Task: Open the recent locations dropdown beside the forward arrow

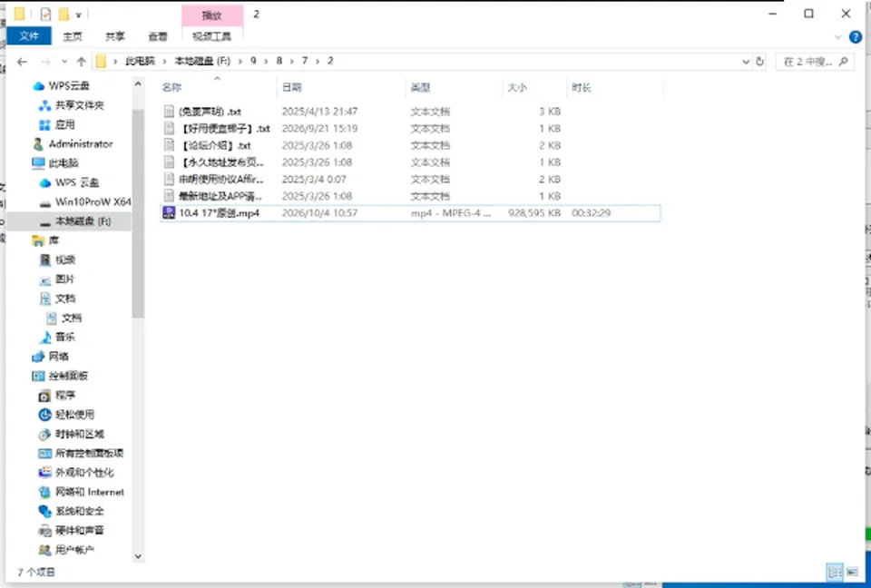Action: 64,62
